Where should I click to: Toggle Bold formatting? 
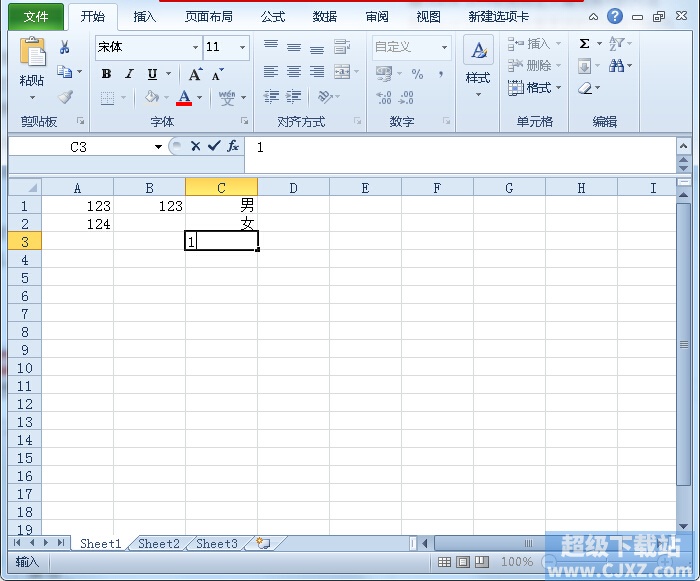pyautogui.click(x=106, y=74)
